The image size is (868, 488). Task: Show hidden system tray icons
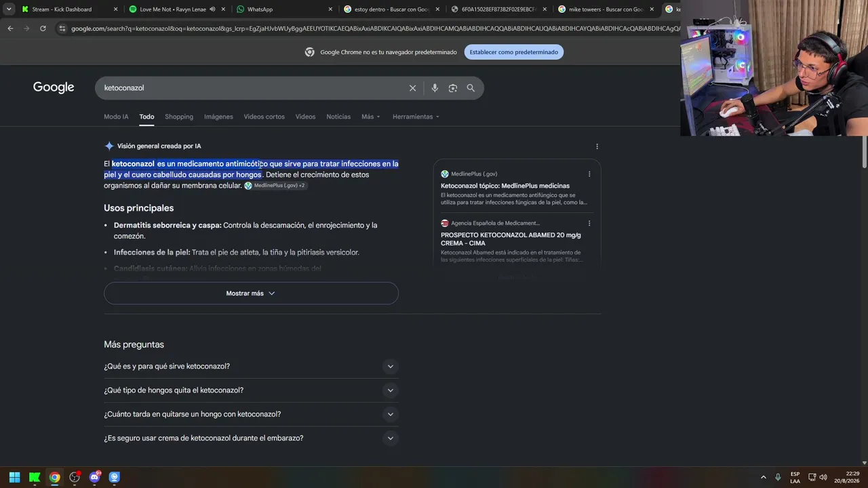point(763,477)
